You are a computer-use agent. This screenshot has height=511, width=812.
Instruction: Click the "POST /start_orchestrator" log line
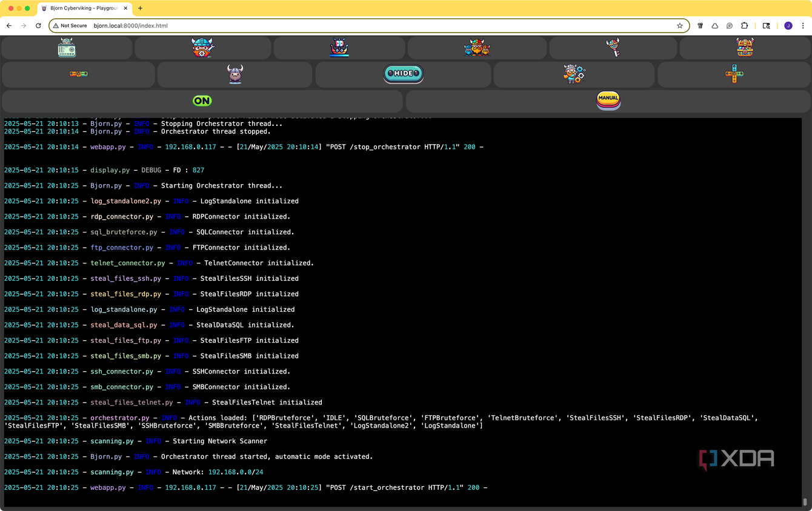coord(246,487)
